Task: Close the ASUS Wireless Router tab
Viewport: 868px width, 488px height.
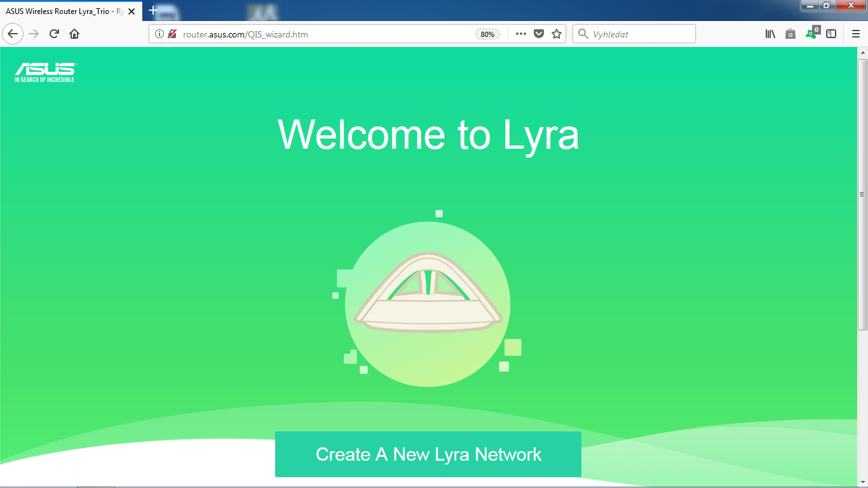Action: (x=132, y=11)
